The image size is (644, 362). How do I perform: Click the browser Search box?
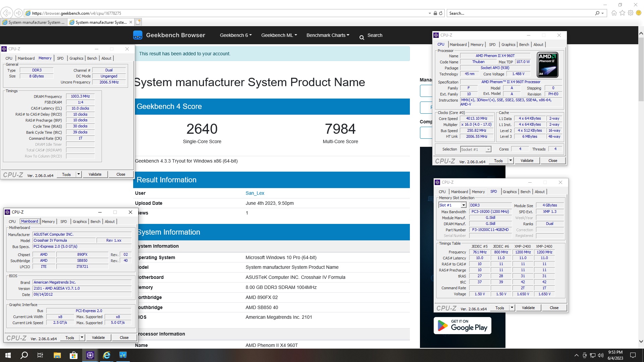tap(521, 13)
